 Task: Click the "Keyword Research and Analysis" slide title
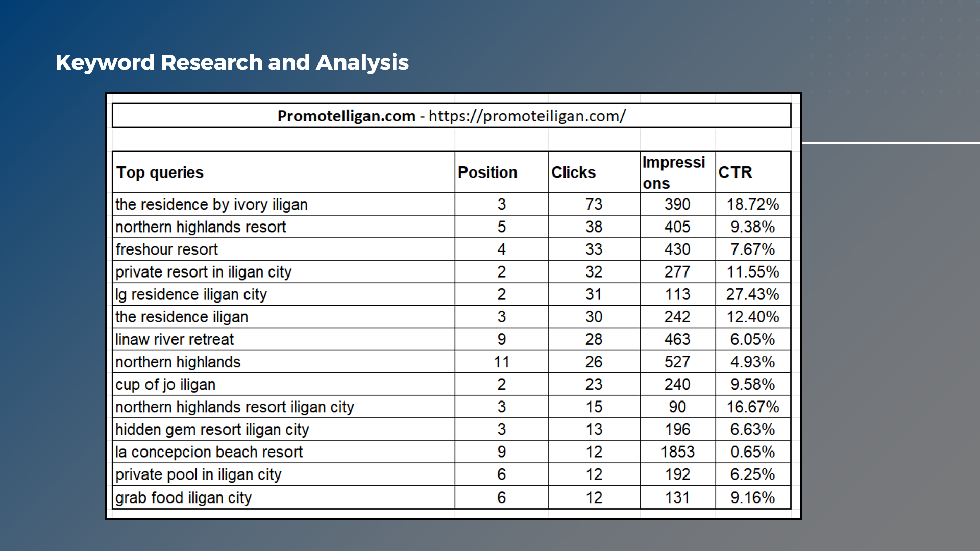coord(232,62)
